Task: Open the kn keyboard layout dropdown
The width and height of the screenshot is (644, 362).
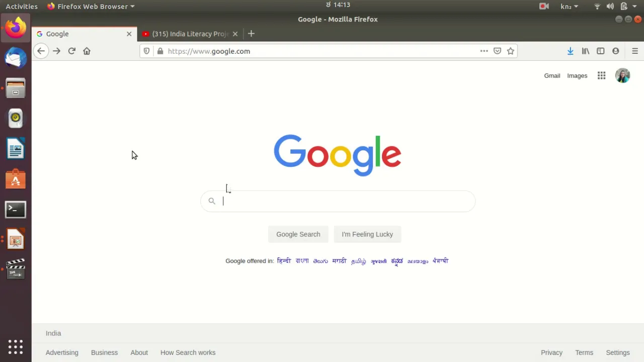Action: (569, 6)
